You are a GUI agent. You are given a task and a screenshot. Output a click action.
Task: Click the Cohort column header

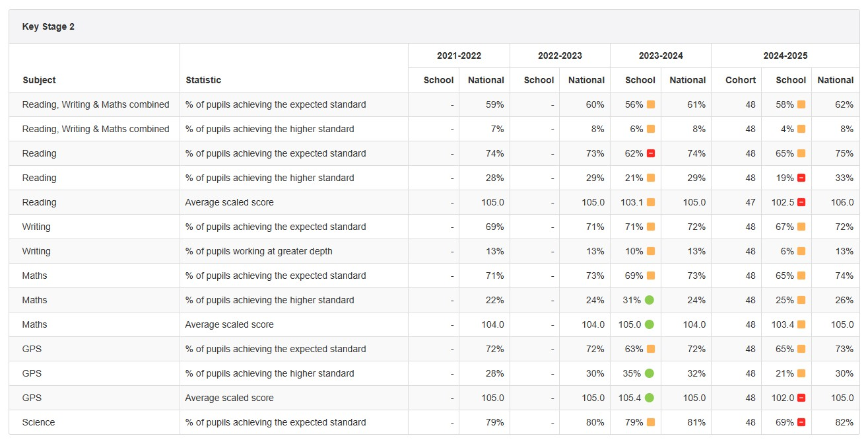[741, 80]
